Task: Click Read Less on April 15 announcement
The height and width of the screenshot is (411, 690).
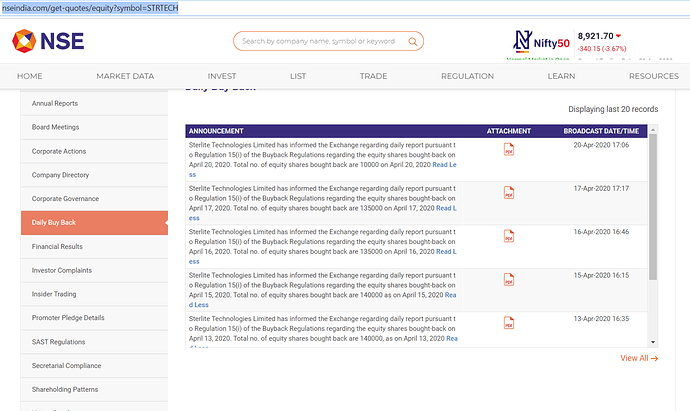Action: tap(451, 295)
